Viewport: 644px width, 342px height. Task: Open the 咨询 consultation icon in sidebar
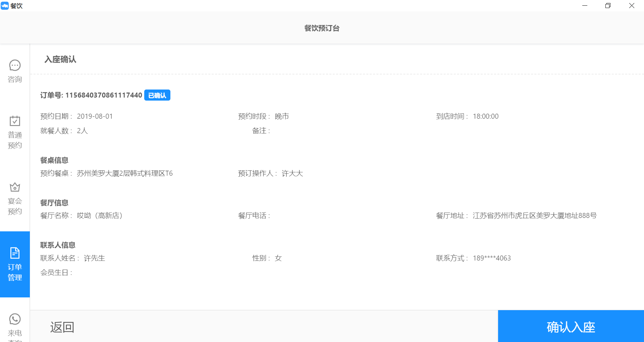15,65
